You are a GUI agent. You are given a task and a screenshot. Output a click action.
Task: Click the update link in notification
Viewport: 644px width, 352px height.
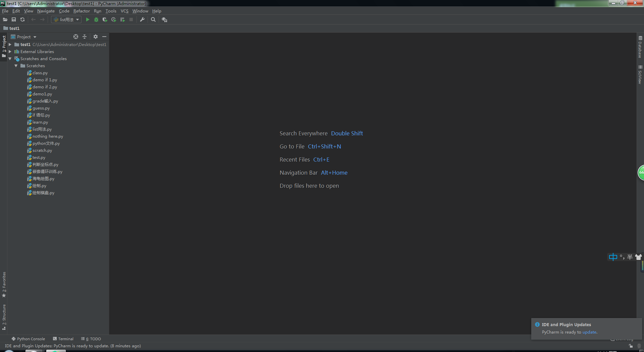[x=589, y=332]
